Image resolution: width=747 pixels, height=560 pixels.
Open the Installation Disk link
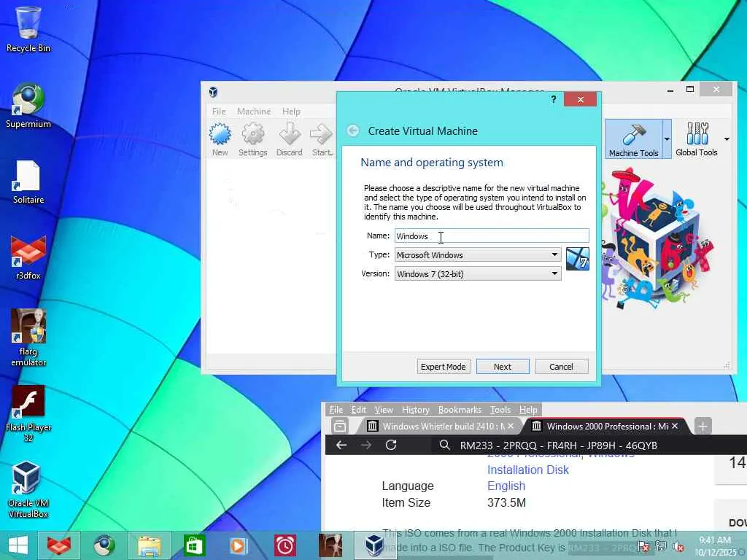click(528, 470)
